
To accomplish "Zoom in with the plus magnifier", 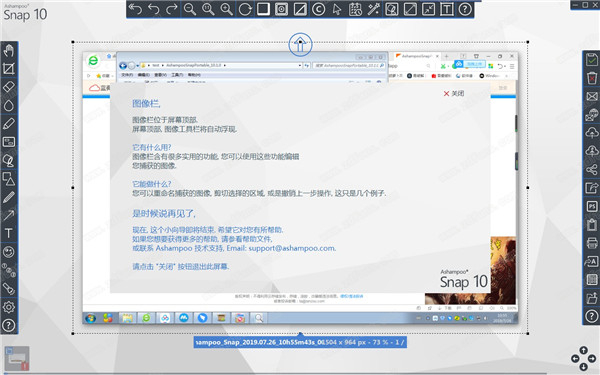I will [227, 9].
